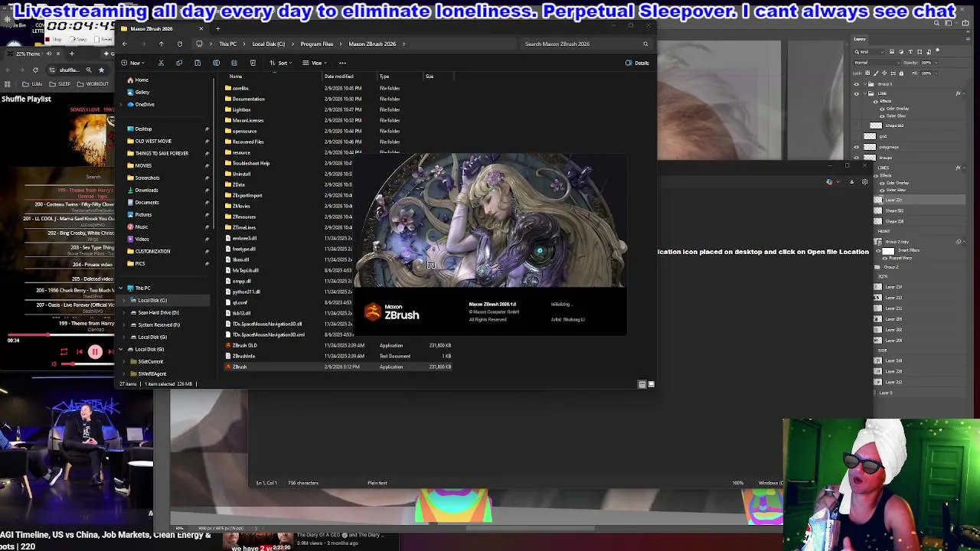This screenshot has width=980, height=551.
Task: Open the Sort dropdown menu
Action: pyautogui.click(x=282, y=63)
